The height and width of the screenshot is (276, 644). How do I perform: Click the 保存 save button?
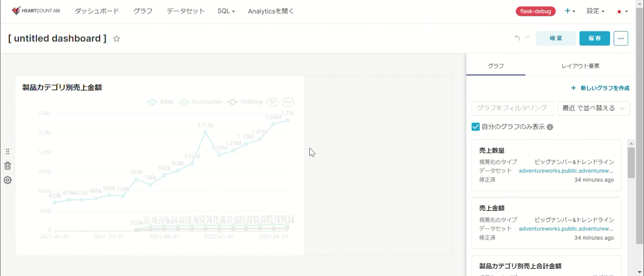coord(595,38)
